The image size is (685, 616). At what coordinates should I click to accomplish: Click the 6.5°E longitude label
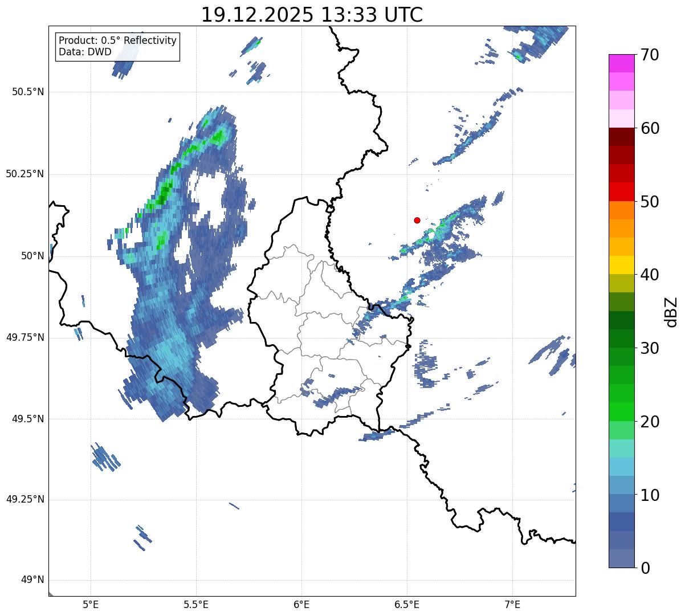point(407,604)
